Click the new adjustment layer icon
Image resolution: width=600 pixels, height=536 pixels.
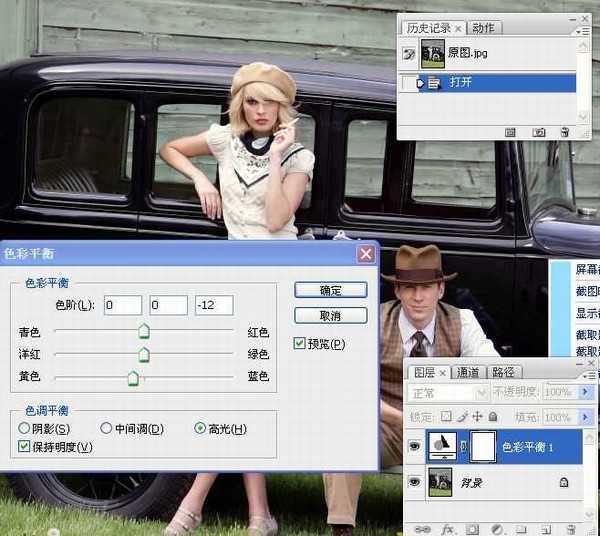tap(496, 527)
